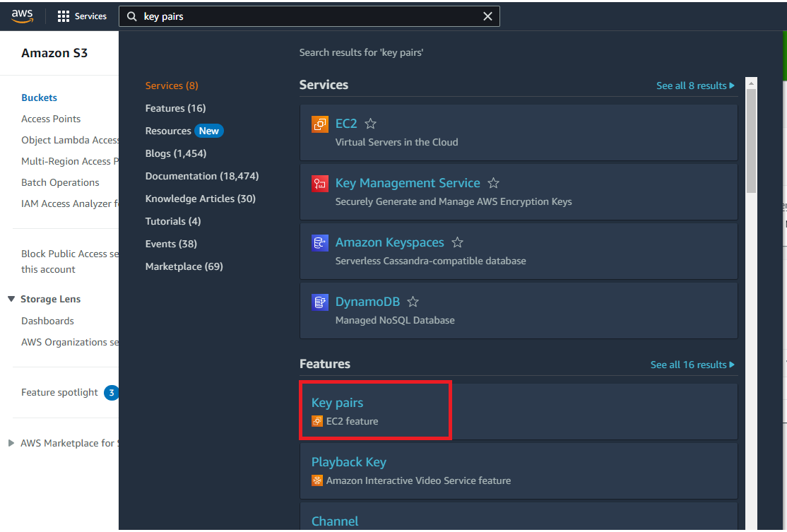
Task: Filter results by Marketplace (69)
Action: click(184, 266)
